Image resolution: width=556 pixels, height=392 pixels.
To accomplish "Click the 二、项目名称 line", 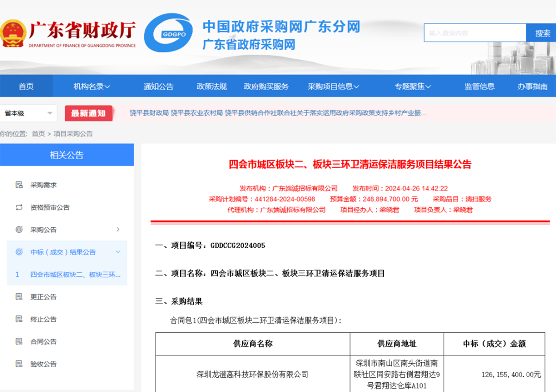I will pyautogui.click(x=270, y=274).
